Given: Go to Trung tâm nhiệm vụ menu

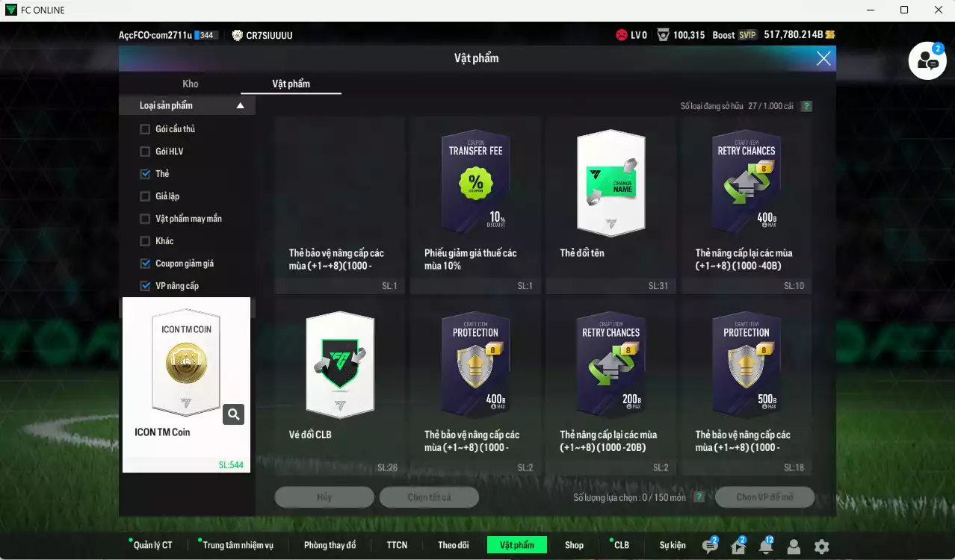Looking at the screenshot, I should pyautogui.click(x=238, y=545).
